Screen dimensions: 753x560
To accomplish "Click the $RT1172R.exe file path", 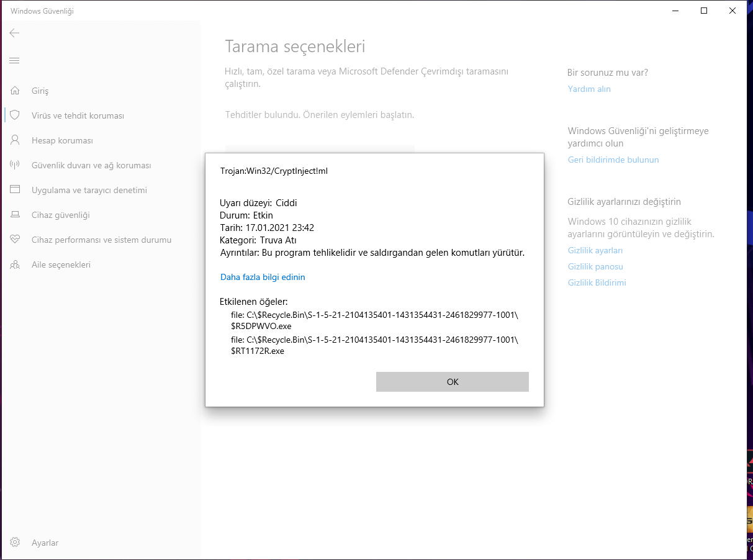I will pos(374,345).
